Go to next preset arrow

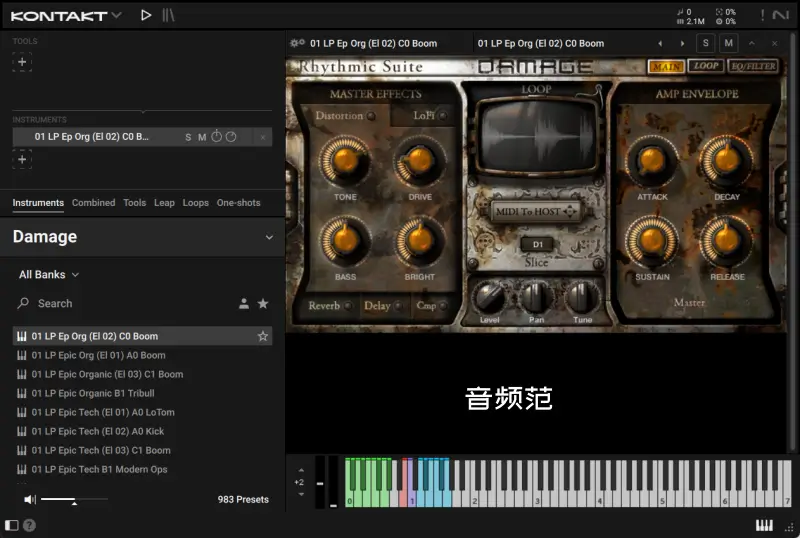click(682, 43)
